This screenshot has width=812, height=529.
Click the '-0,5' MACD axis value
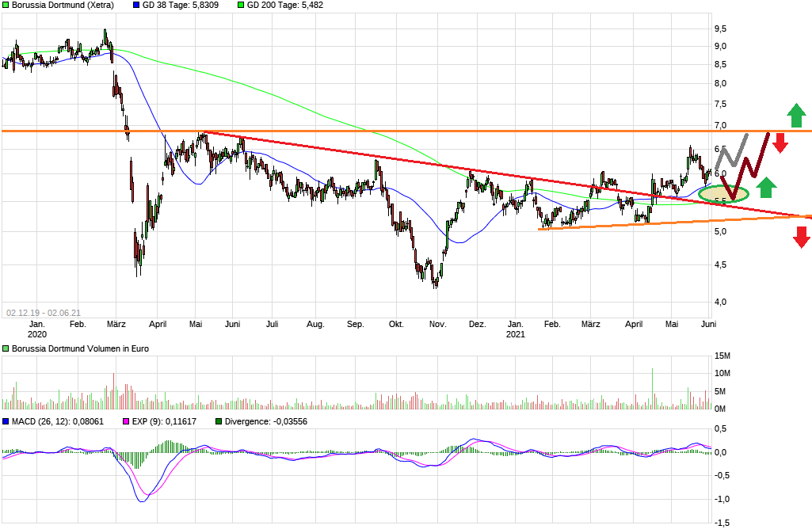[722, 476]
